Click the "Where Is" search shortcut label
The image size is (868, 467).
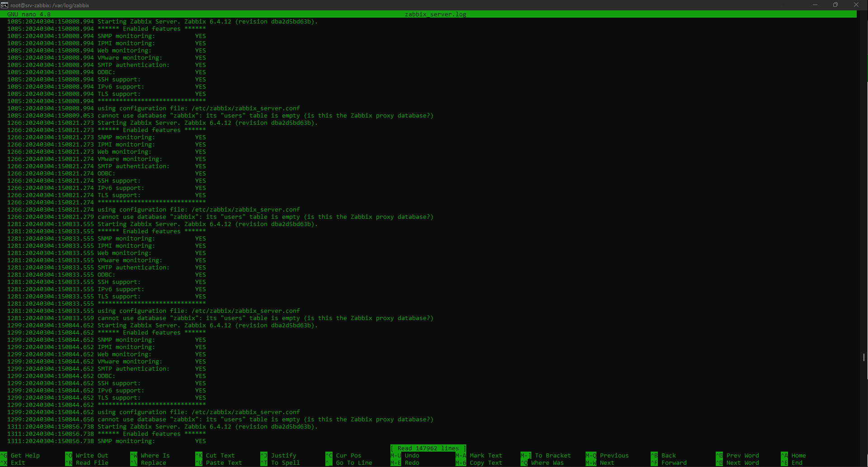point(155,456)
